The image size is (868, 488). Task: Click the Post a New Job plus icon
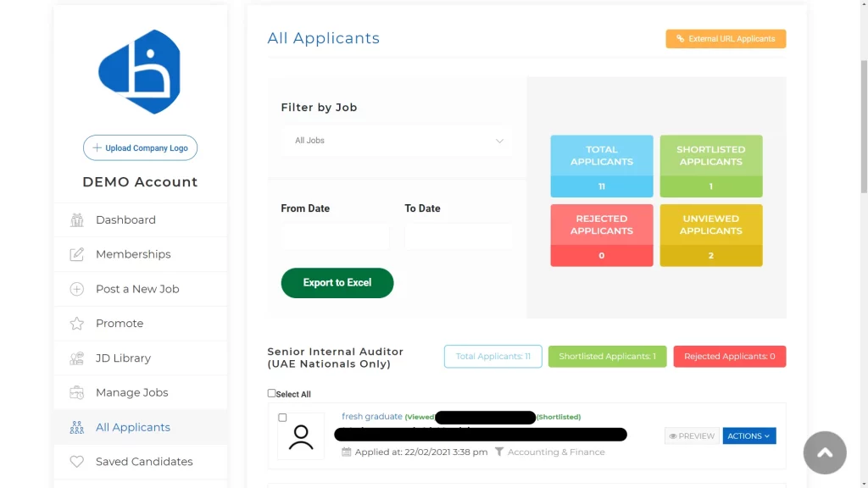point(77,289)
